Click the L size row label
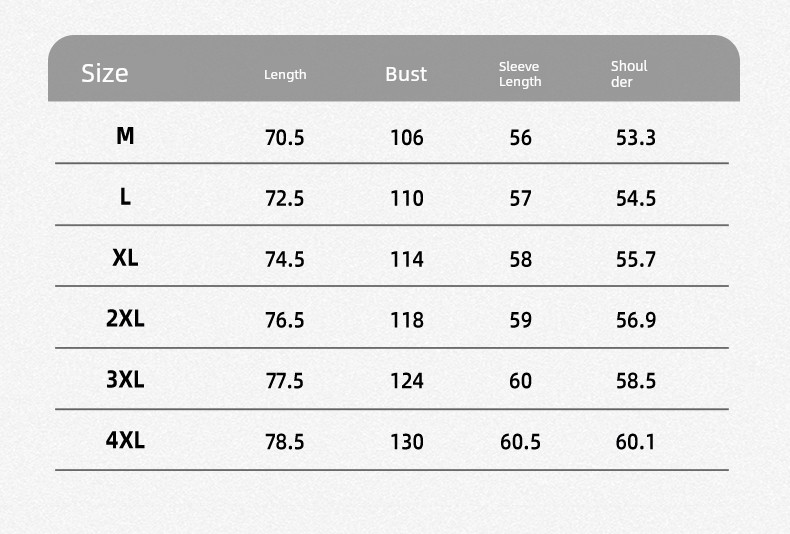The width and height of the screenshot is (790, 534). point(125,197)
